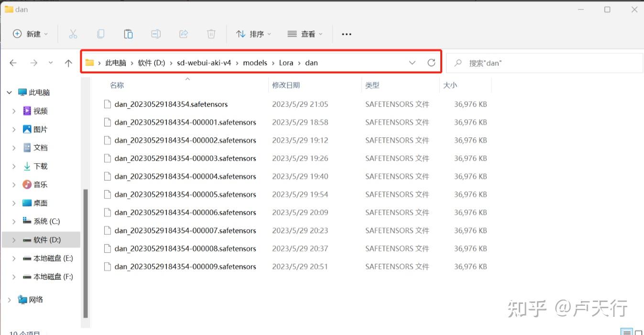Click the Rename icon in the toolbar
Screen dimensions: 644x335
tap(156, 33)
